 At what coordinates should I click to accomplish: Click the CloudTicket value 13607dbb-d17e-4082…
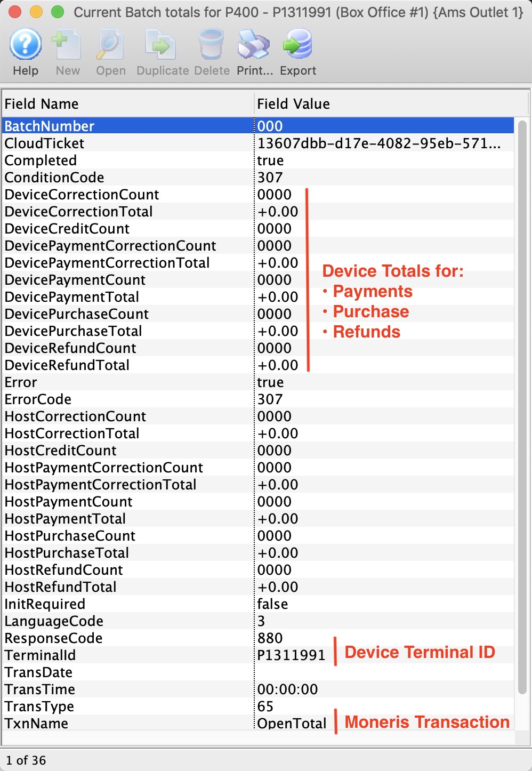379,143
